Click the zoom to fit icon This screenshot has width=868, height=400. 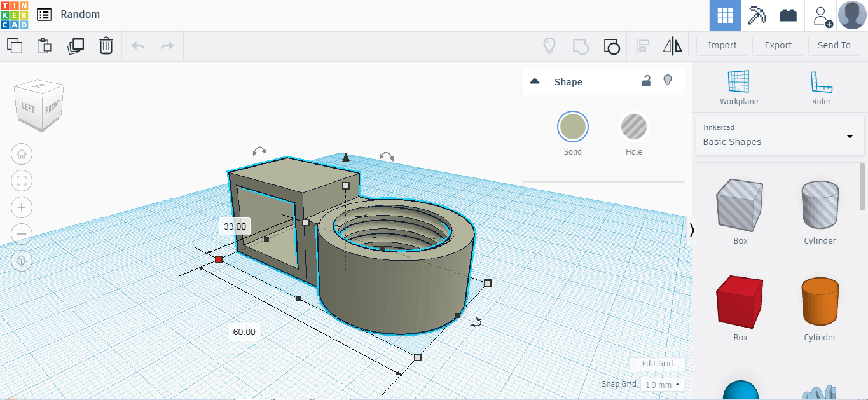coord(22,181)
